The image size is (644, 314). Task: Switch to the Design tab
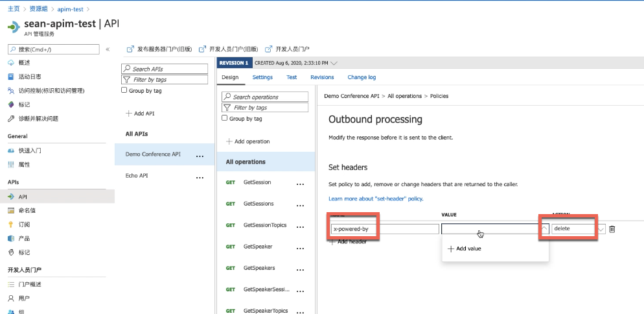click(x=230, y=77)
